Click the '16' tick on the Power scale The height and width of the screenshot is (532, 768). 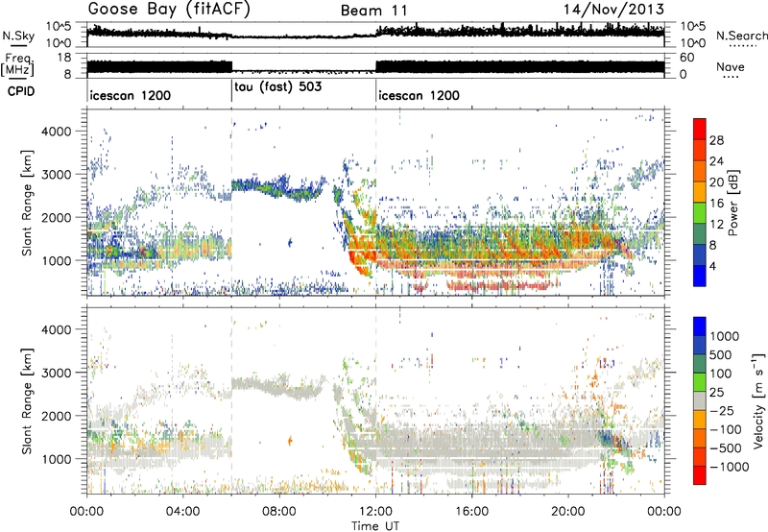click(x=716, y=204)
